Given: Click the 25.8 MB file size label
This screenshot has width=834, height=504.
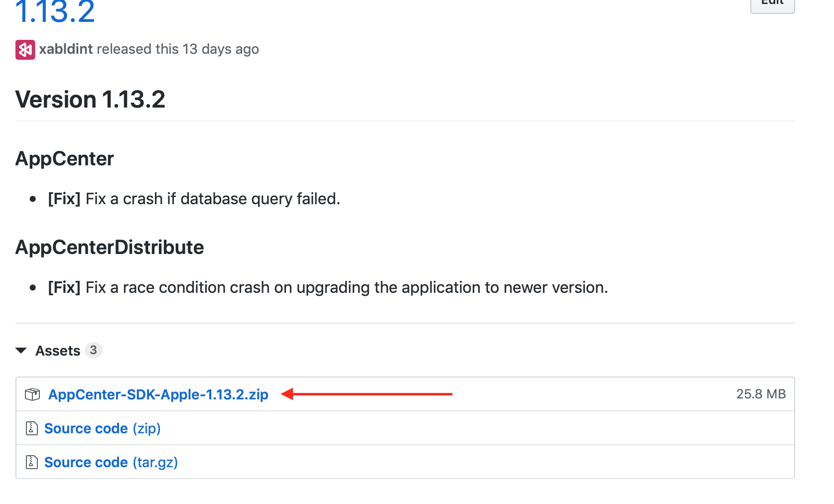Looking at the screenshot, I should [761, 394].
